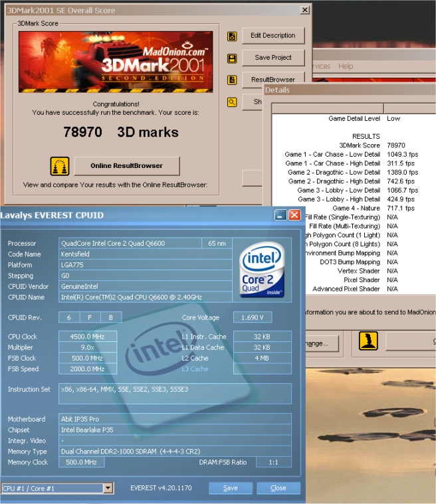
Task: Click the CPUID Rev. field showing 6
Action: tap(69, 317)
